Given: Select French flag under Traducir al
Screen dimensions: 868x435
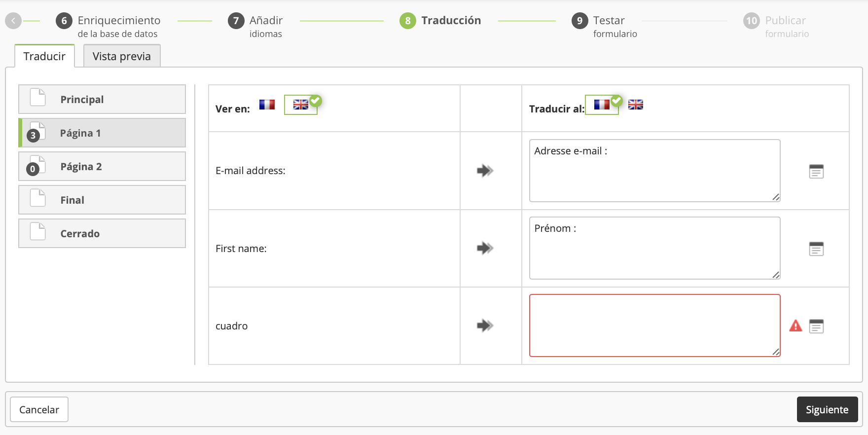Looking at the screenshot, I should pos(602,105).
